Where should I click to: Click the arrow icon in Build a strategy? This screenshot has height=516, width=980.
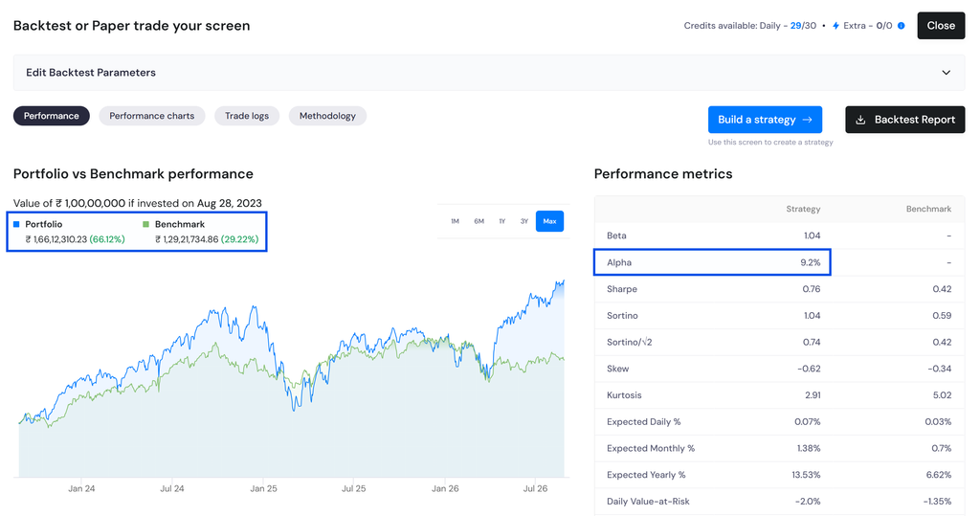808,120
